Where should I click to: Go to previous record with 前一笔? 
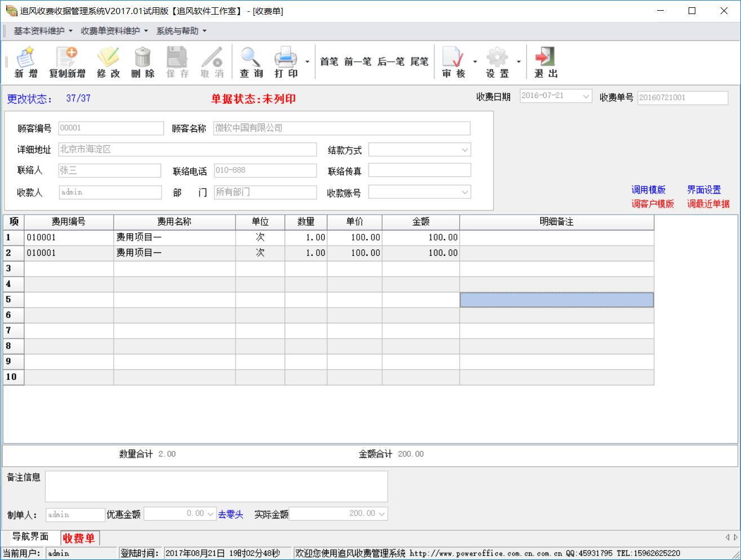click(x=358, y=61)
